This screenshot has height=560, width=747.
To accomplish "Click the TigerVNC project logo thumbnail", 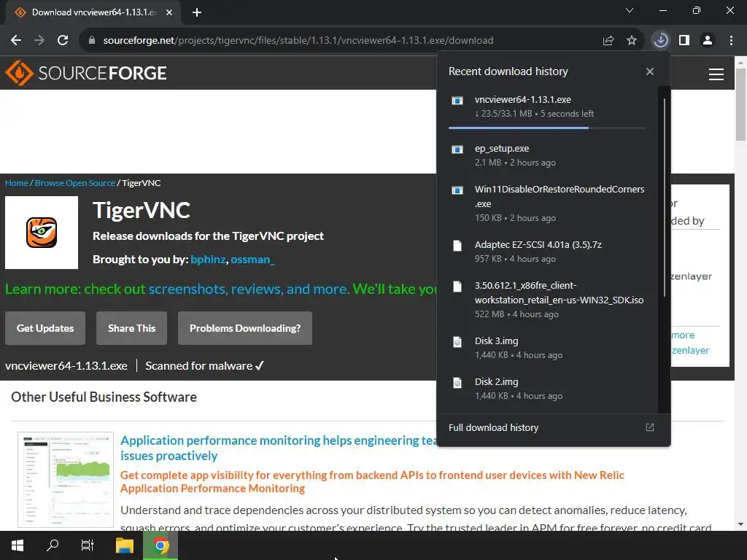I will tap(42, 233).
